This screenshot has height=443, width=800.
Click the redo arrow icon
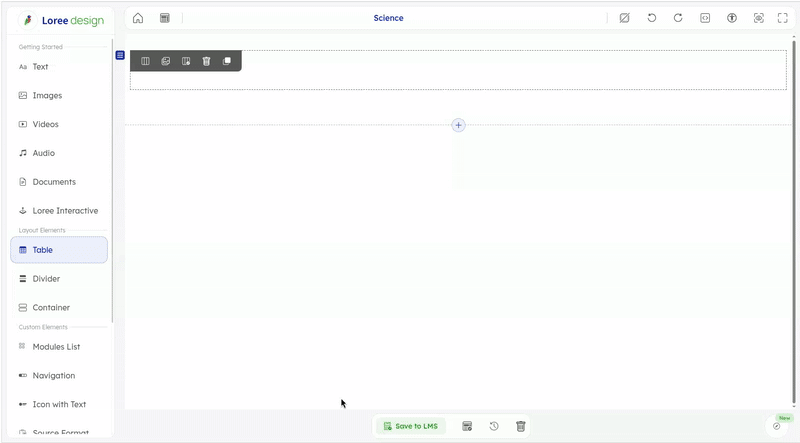click(x=678, y=18)
